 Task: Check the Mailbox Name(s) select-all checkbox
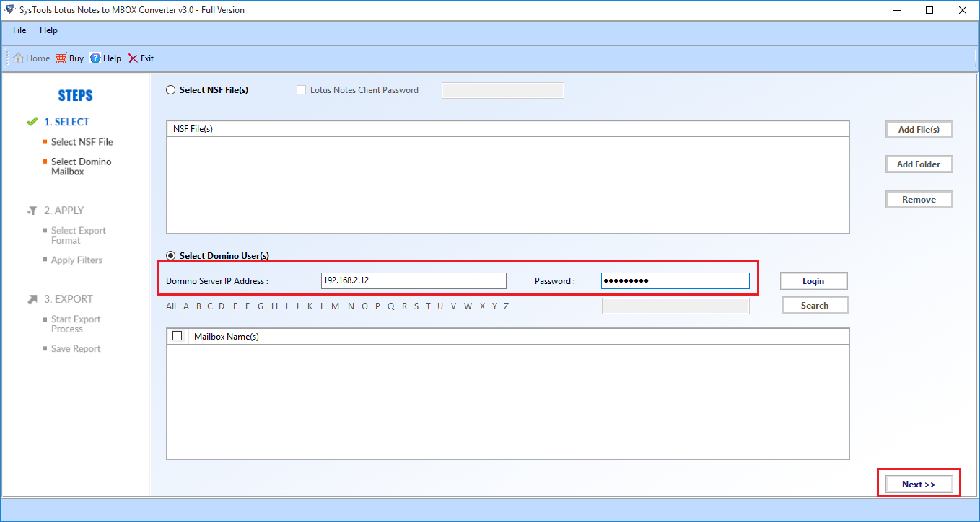click(177, 336)
